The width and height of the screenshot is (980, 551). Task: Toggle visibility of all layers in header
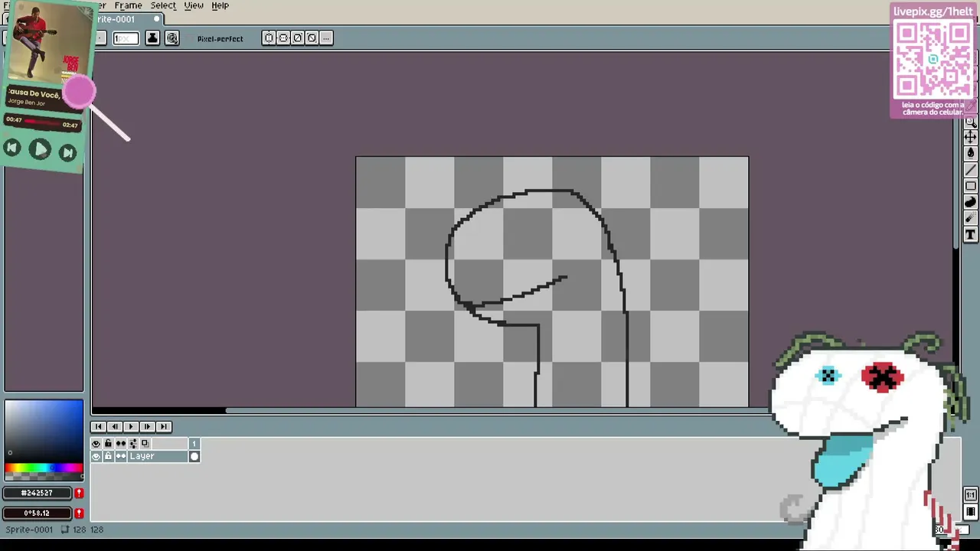96,444
